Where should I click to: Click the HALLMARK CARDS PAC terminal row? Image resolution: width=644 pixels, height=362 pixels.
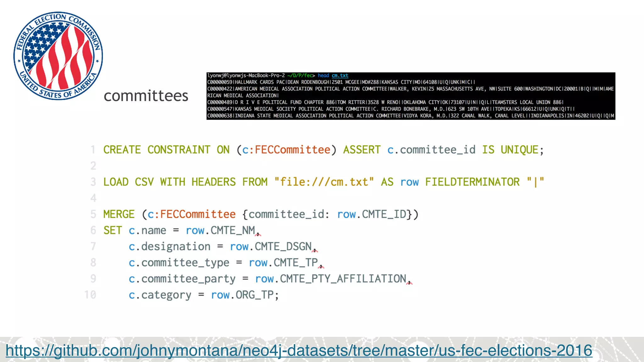[341, 82]
